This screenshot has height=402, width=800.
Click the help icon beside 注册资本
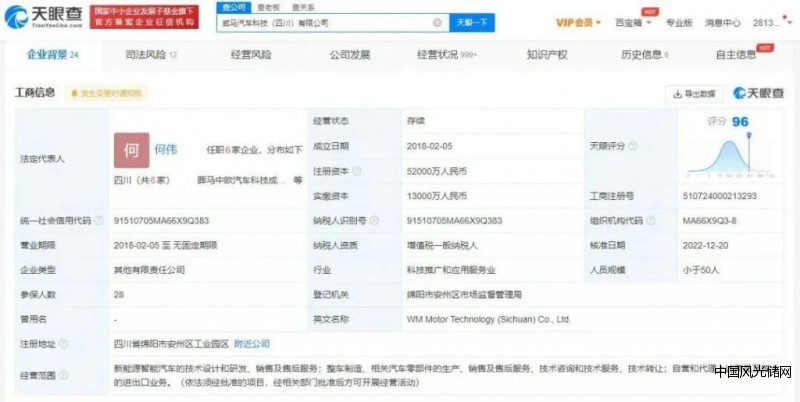tap(357, 171)
